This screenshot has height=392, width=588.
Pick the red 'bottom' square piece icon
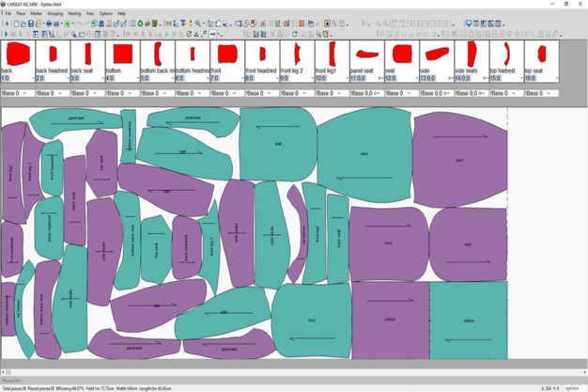122,55
